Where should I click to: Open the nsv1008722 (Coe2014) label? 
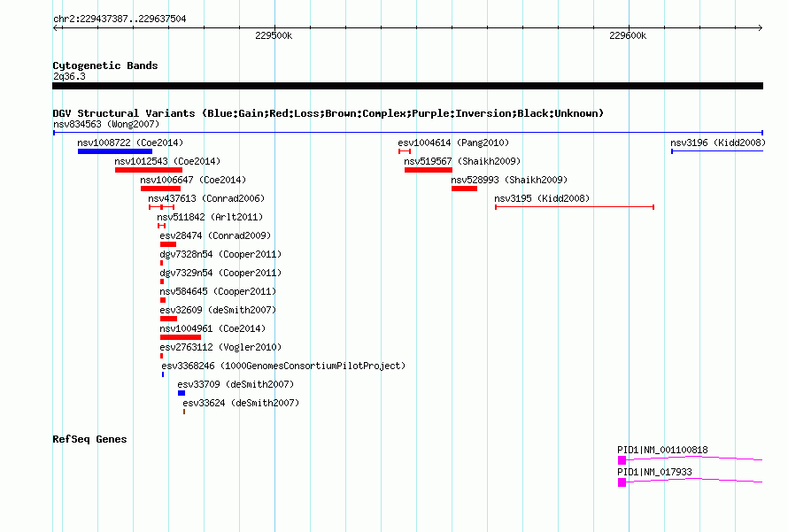[x=130, y=143]
